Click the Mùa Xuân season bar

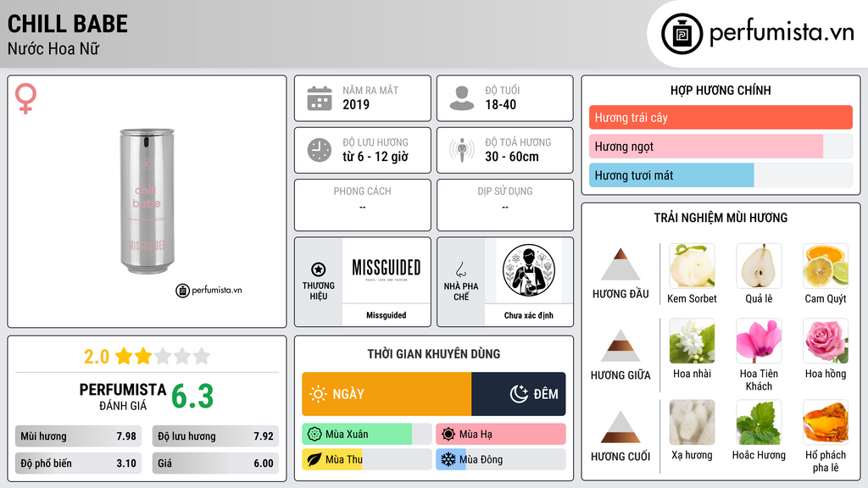pyautogui.click(x=366, y=435)
